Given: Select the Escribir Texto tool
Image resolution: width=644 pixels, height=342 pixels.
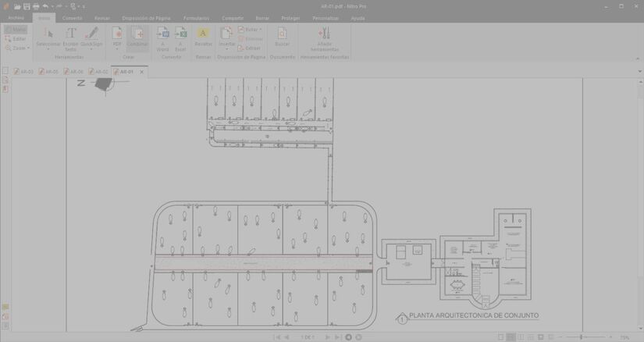Looking at the screenshot, I should coord(70,37).
